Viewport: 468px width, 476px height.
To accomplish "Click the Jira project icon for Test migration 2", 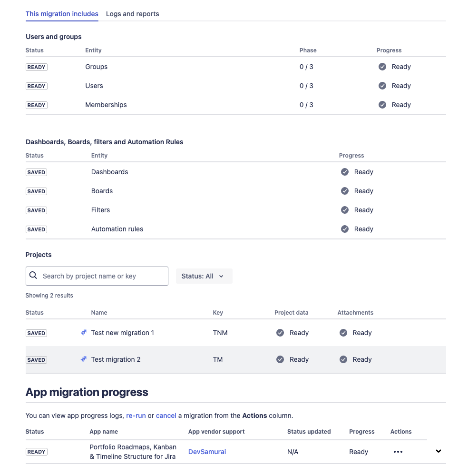I will [84, 359].
